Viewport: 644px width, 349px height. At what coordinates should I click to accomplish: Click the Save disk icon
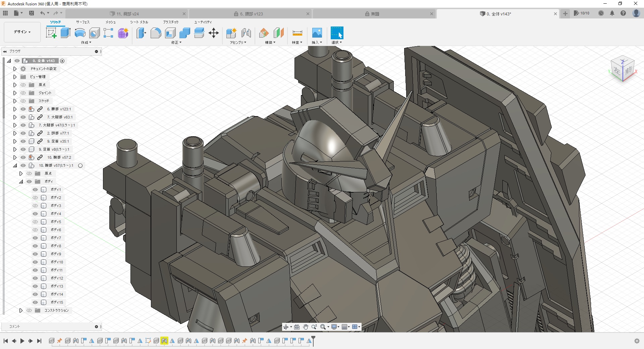pos(32,13)
